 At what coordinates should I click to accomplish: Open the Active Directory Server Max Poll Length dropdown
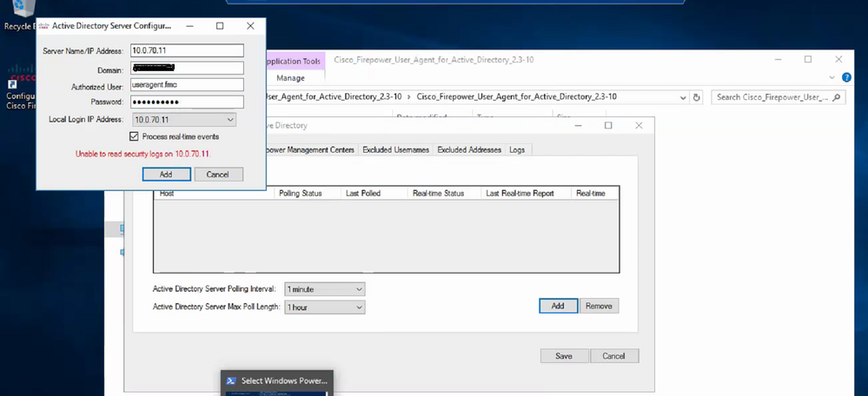point(324,307)
